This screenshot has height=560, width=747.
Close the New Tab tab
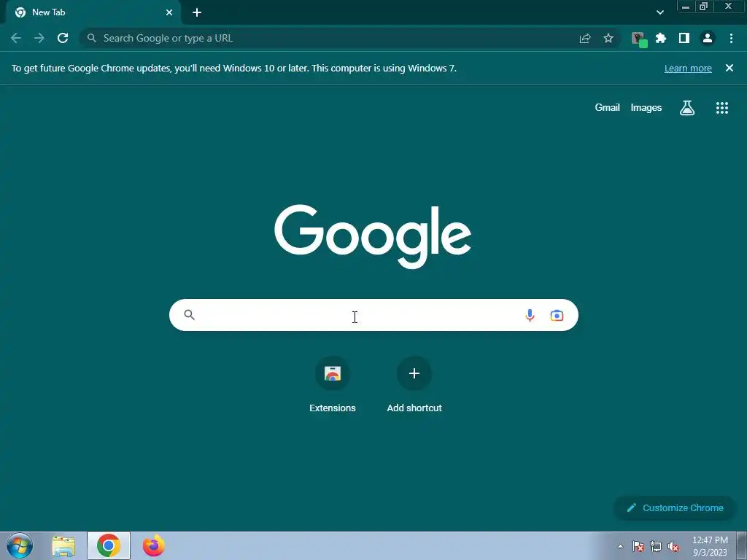[169, 12]
